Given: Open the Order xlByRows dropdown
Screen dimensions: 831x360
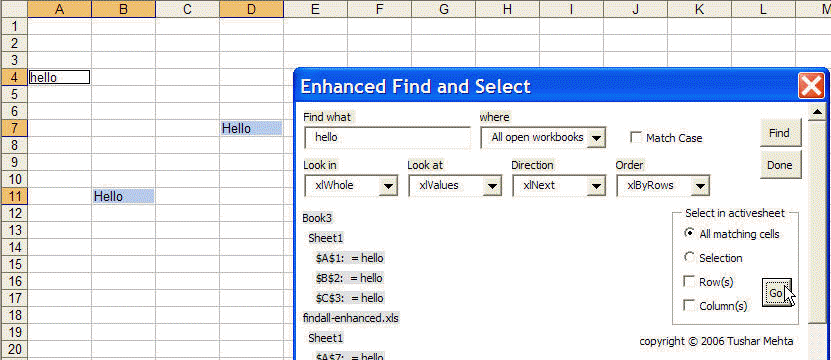Looking at the screenshot, I should [x=700, y=186].
